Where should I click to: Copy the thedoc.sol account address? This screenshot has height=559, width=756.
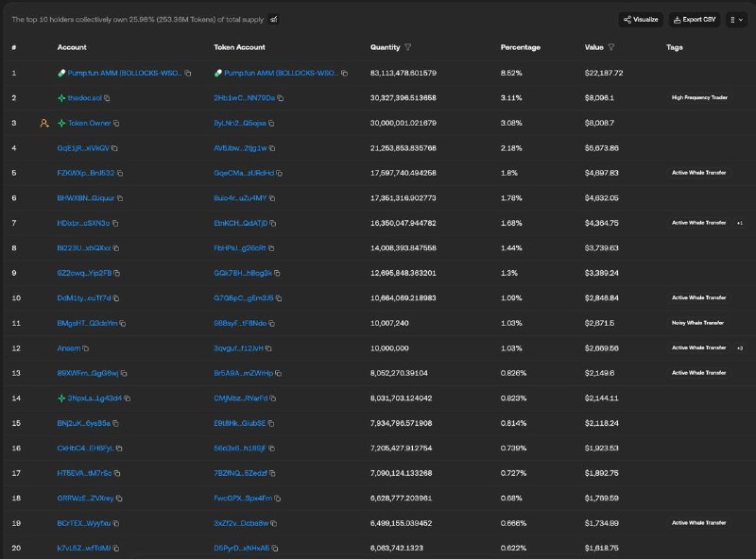click(x=107, y=98)
